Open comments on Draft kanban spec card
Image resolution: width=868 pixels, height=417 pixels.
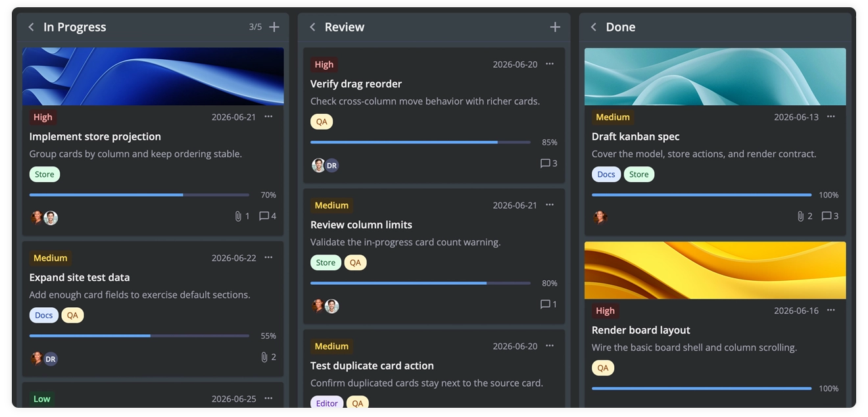pos(830,216)
